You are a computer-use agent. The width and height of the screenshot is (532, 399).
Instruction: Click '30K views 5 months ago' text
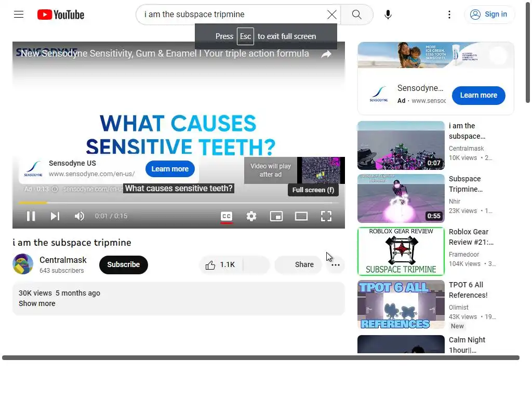click(x=59, y=293)
